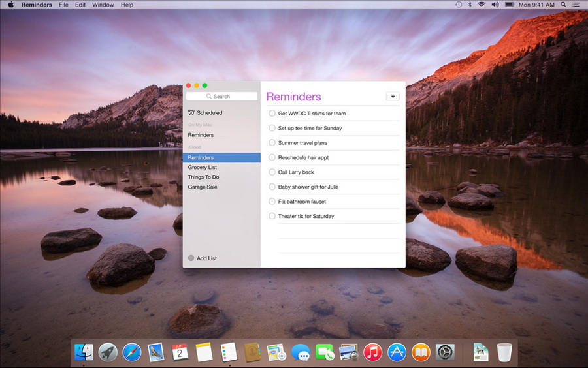Screen dimensions: 588x368
Task: Open Safari from the dock
Action: (x=131, y=352)
